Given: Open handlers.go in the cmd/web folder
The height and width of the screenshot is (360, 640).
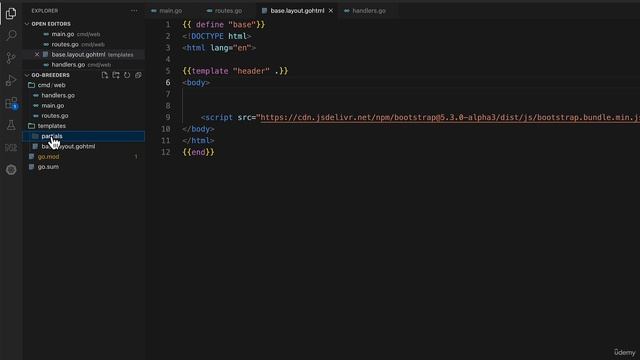Looking at the screenshot, I should tap(58, 96).
